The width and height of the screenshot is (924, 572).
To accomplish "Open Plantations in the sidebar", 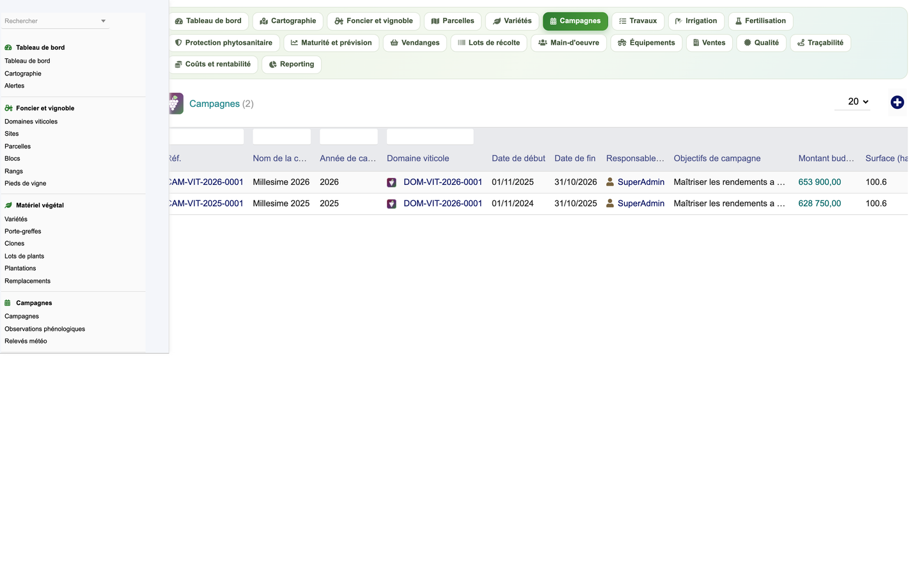I will click(x=20, y=269).
